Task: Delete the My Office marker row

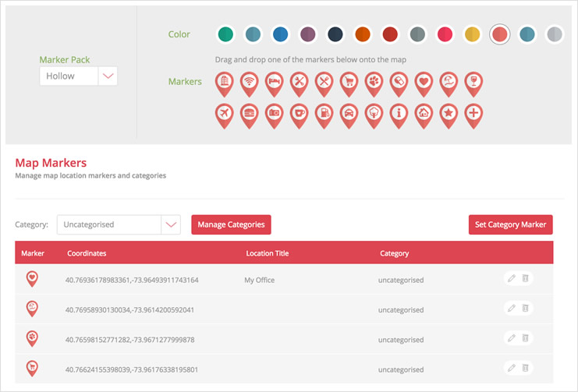Action: pos(526,278)
